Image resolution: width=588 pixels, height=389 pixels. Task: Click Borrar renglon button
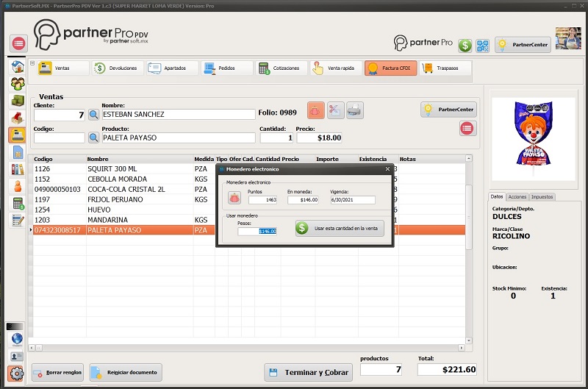pos(57,373)
